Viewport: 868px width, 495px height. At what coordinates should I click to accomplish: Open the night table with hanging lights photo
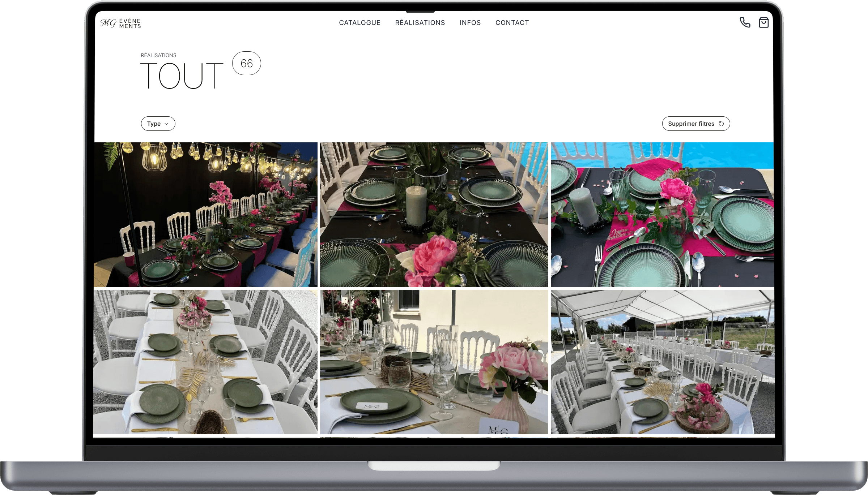(x=205, y=215)
